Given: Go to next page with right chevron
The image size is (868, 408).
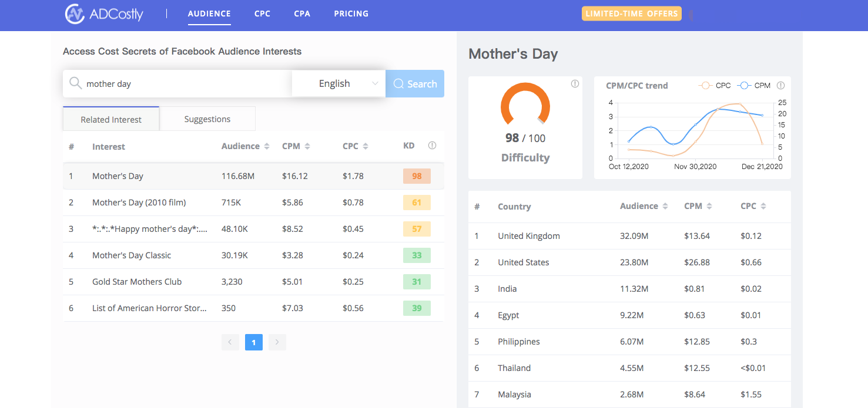Looking at the screenshot, I should tap(277, 342).
